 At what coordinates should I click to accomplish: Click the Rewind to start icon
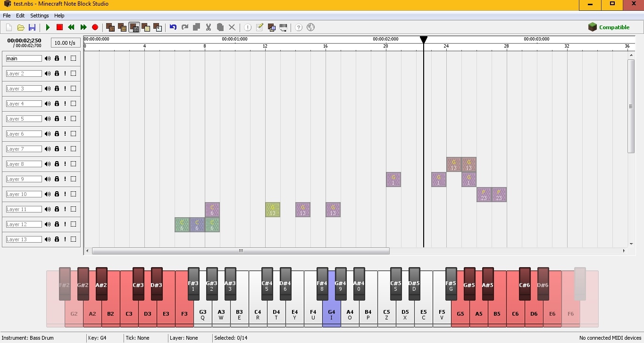coord(71,27)
